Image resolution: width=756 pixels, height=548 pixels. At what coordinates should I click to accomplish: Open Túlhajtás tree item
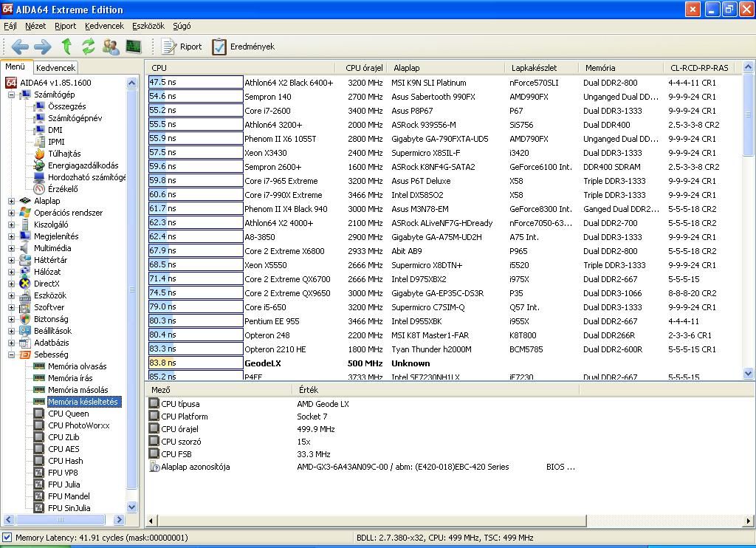click(64, 154)
